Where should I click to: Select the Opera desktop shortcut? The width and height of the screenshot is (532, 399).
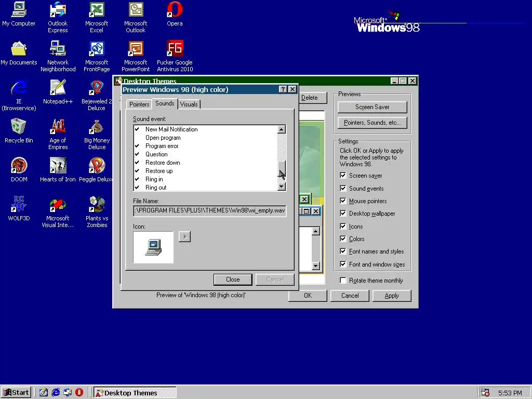coord(175,14)
